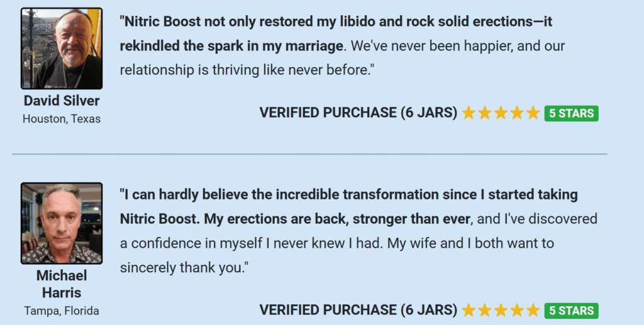644x325 pixels.
Task: Click first gold star in David Silver's review
Action: pos(469,113)
